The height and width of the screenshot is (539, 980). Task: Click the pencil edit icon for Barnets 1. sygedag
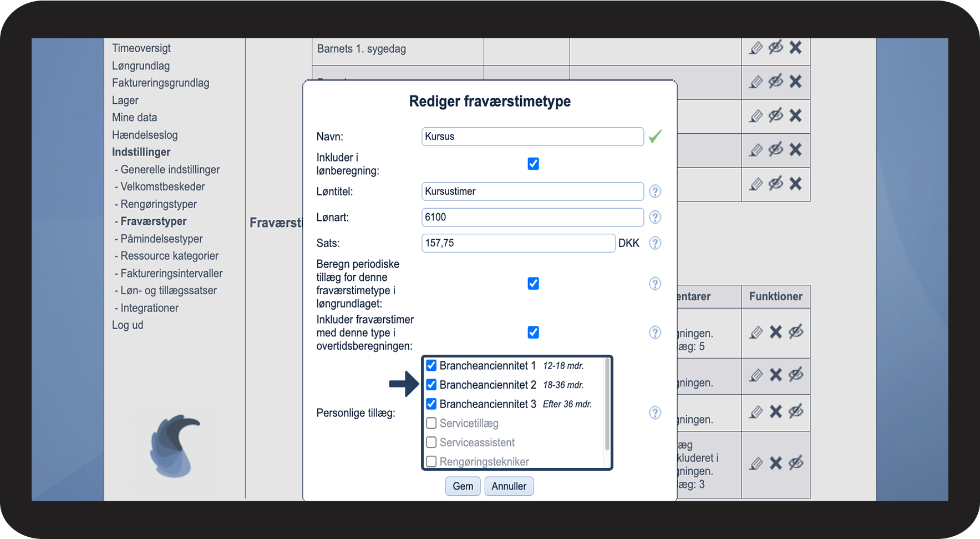pyautogui.click(x=756, y=48)
